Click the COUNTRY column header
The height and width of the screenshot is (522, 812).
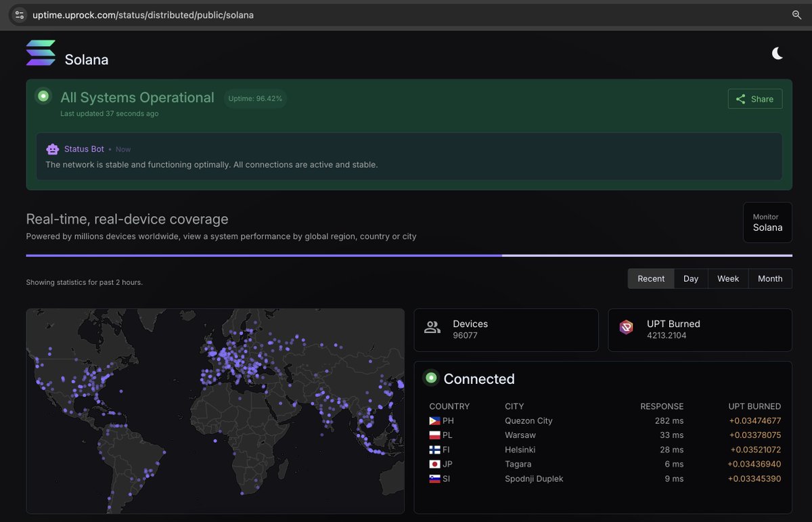(449, 406)
